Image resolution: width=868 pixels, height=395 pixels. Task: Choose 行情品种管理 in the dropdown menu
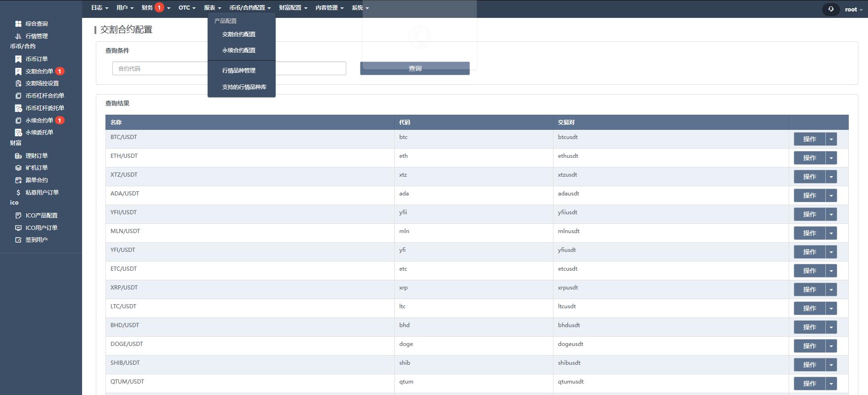239,71
